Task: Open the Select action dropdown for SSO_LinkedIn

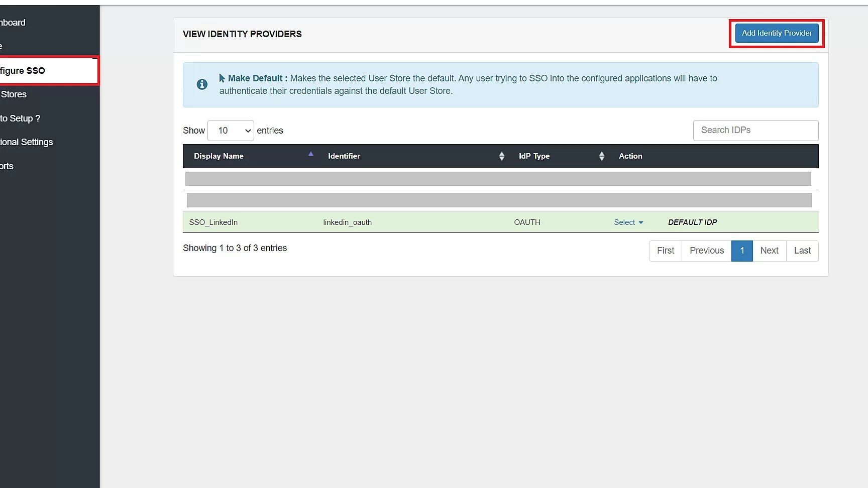Action: (628, 222)
